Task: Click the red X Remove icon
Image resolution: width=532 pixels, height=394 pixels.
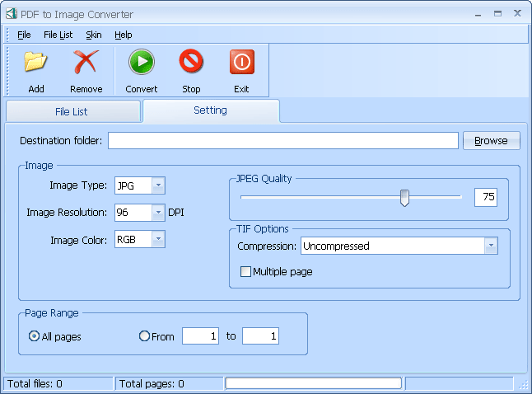Action: coord(86,62)
